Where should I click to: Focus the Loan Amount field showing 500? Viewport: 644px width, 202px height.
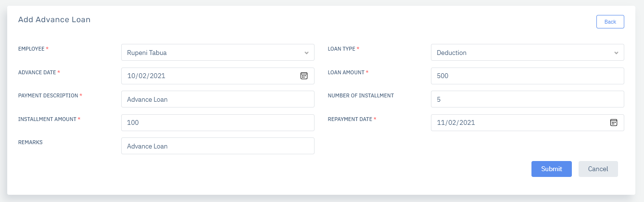(528, 76)
